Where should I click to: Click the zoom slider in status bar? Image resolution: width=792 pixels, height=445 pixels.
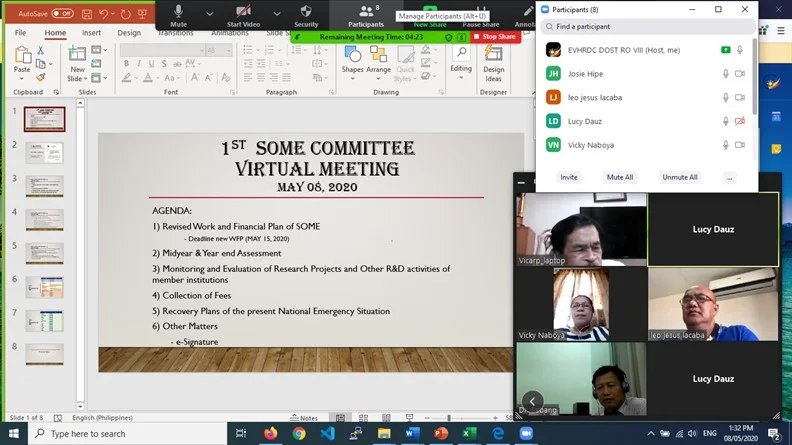[449, 418]
